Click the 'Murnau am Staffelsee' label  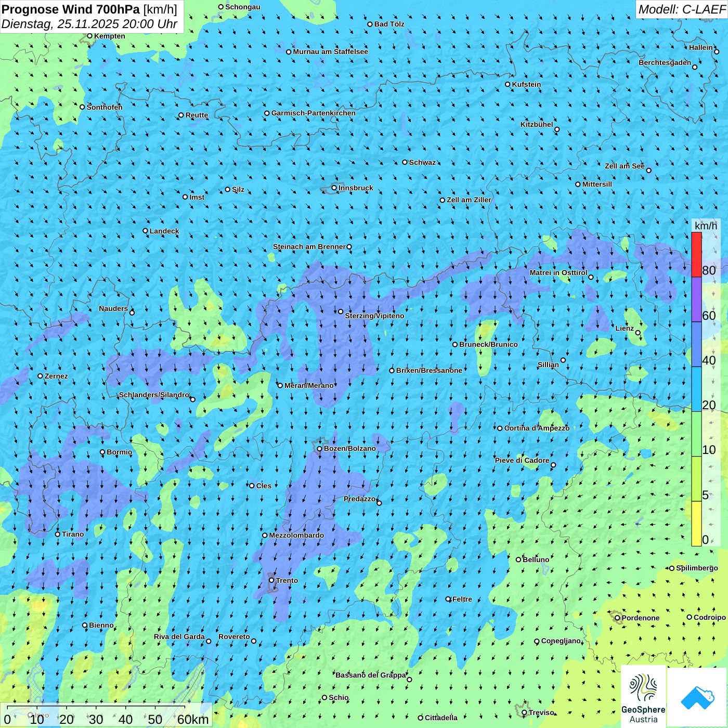pos(330,51)
